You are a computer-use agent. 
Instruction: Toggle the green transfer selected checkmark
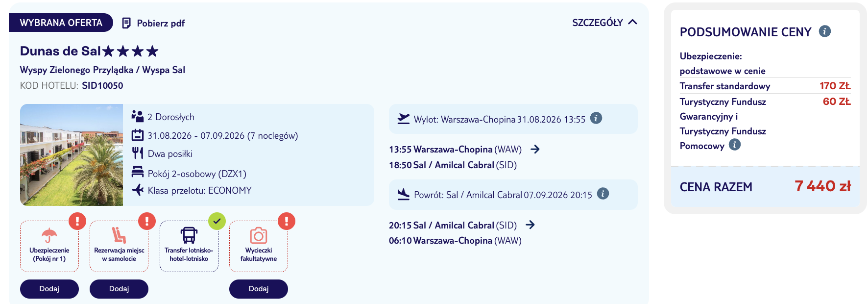coord(217,221)
